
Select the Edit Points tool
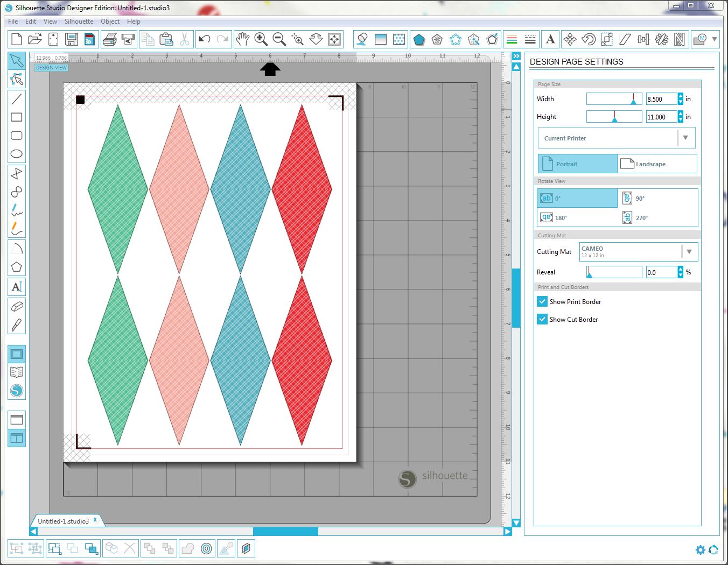[x=17, y=79]
